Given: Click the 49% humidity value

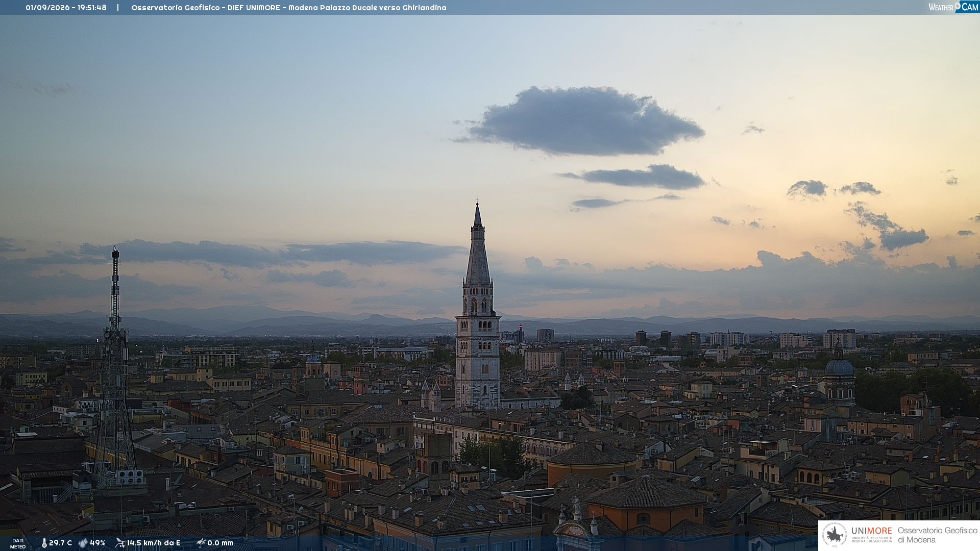Looking at the screenshot, I should (x=97, y=543).
